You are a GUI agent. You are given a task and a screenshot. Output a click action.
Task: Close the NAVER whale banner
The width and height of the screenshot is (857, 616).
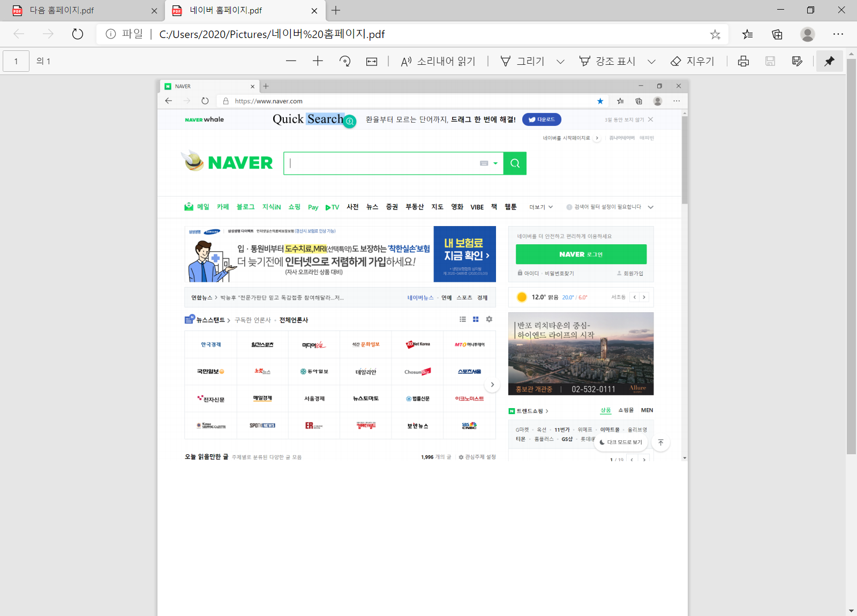[651, 119]
